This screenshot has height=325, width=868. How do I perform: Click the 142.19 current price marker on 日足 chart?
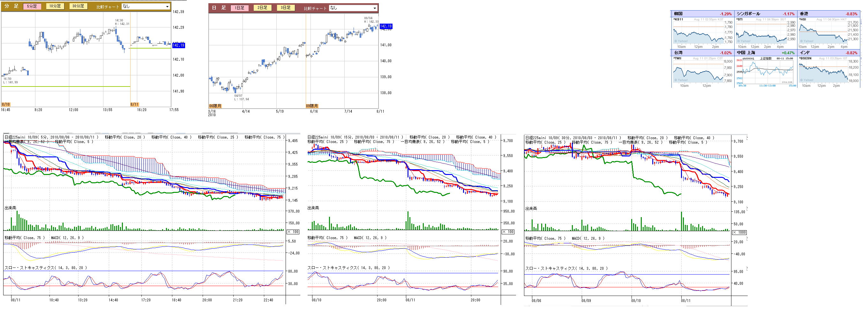click(386, 26)
